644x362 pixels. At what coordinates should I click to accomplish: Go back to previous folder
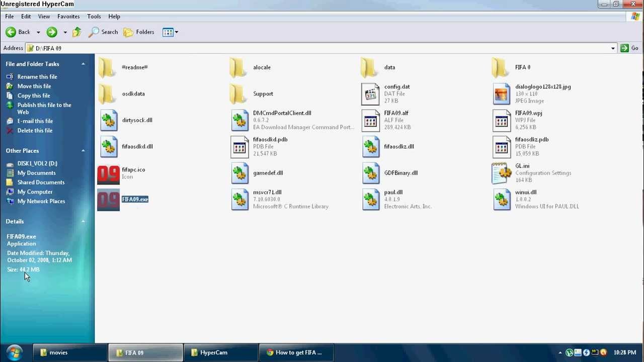click(18, 32)
